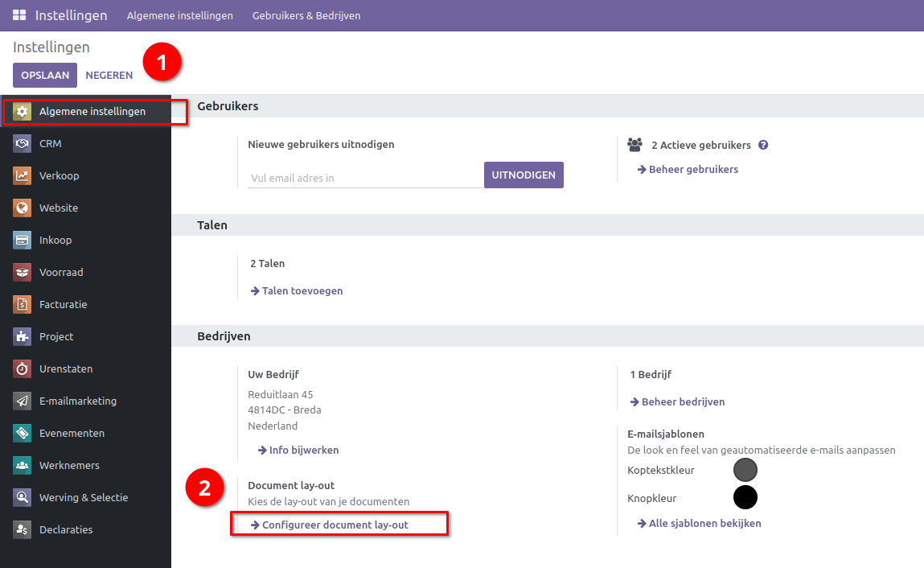Image resolution: width=924 pixels, height=568 pixels.
Task: Click the Configureer document lay-out link
Action: pos(335,525)
